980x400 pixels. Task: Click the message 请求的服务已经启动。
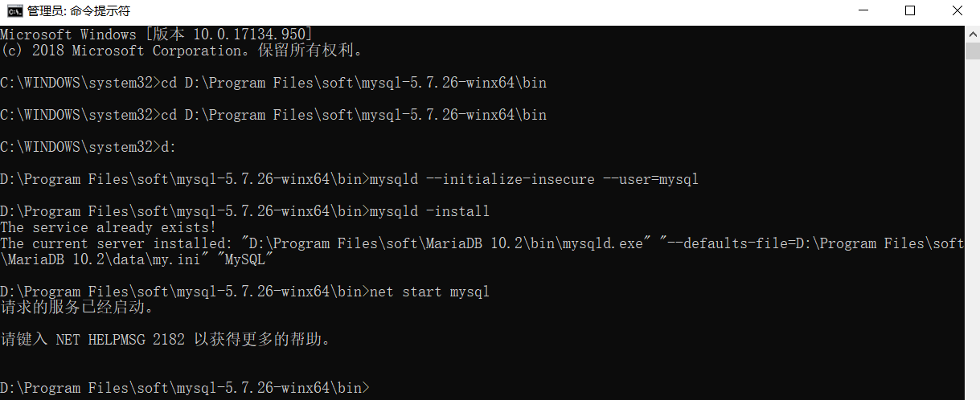click(x=76, y=308)
